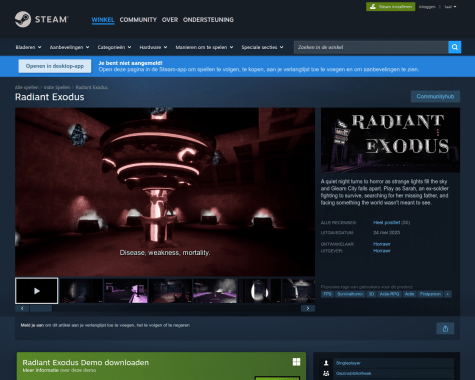Open the Aanbevelingen dropdown
The width and height of the screenshot is (475, 380).
click(69, 47)
